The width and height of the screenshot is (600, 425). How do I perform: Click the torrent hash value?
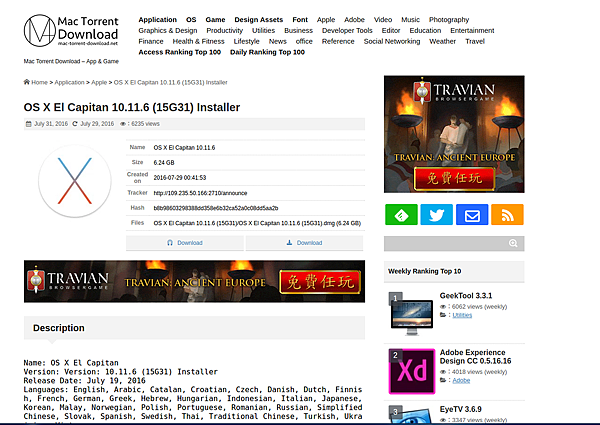(216, 208)
